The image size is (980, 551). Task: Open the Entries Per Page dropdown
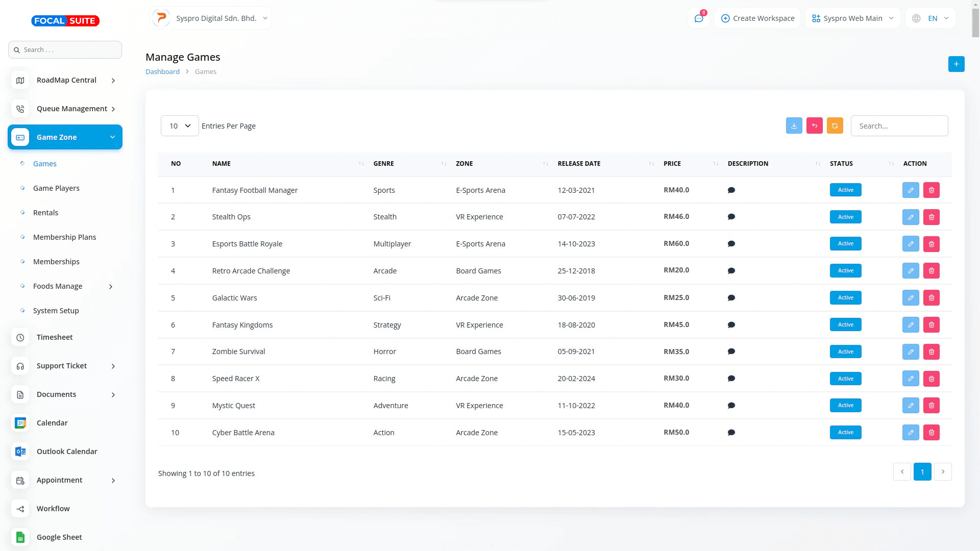(180, 126)
